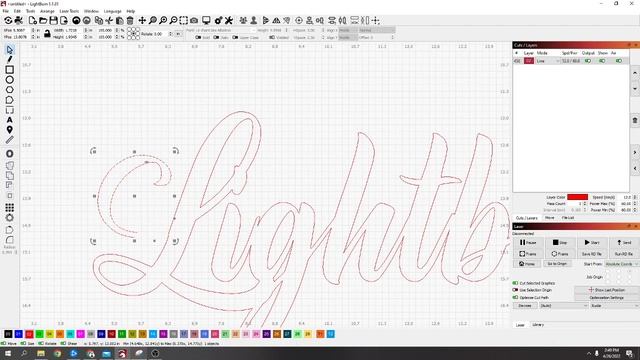Pick the blue 01 palette swatch

(18, 334)
